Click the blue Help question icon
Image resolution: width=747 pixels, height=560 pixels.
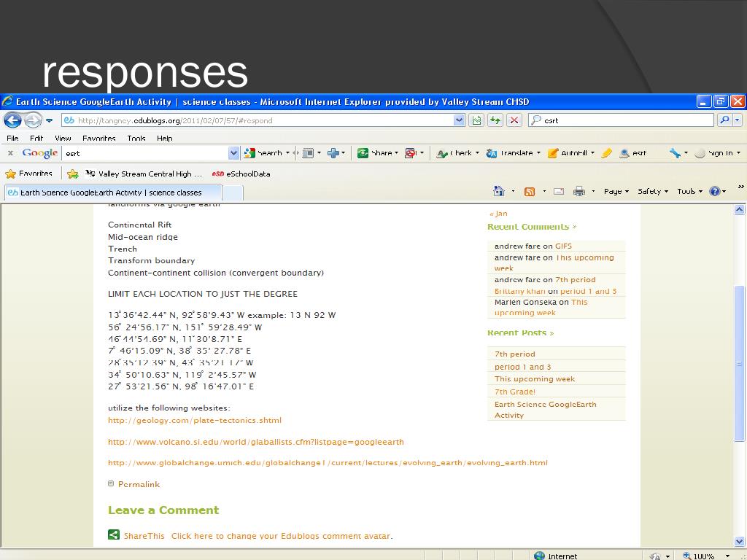point(715,192)
